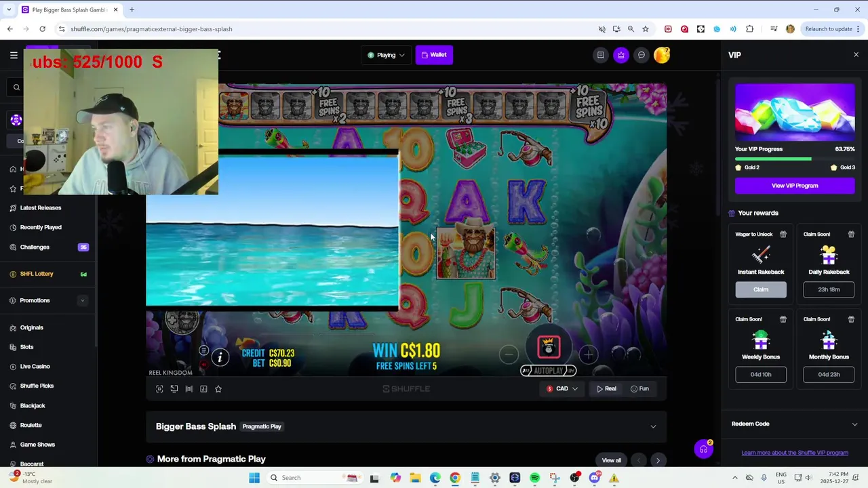The width and height of the screenshot is (868, 488).
Task: Open Learn more about the Shuffle VIP program
Action: [795, 453]
